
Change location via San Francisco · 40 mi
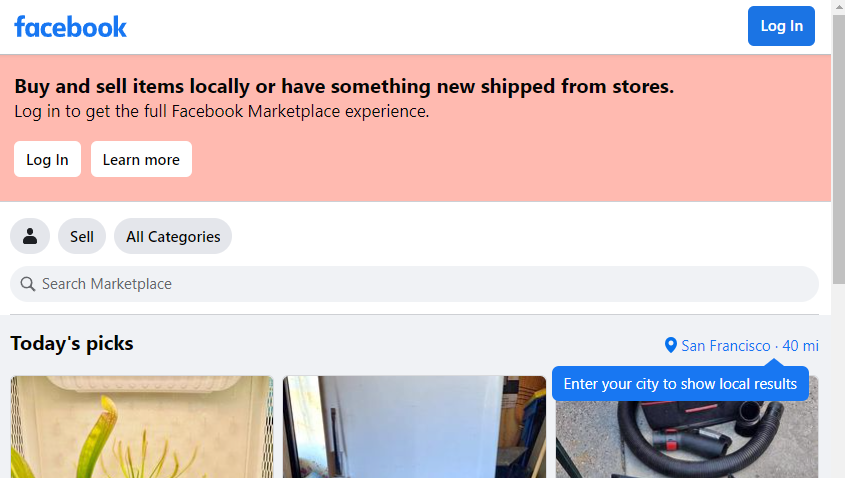749,346
